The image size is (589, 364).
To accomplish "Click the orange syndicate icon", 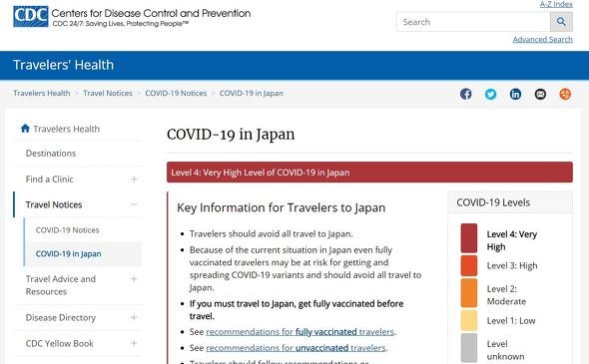I will [565, 94].
